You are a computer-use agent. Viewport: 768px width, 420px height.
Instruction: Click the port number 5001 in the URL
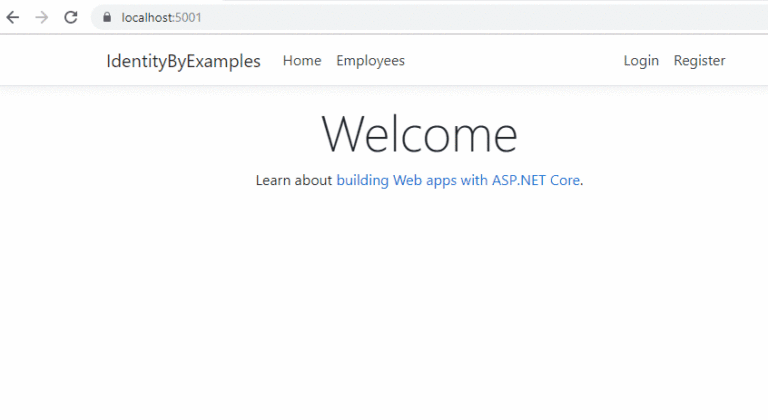(188, 17)
